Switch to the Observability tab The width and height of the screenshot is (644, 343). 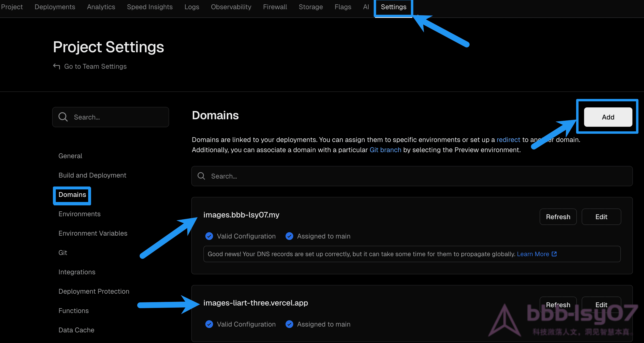[x=231, y=7]
